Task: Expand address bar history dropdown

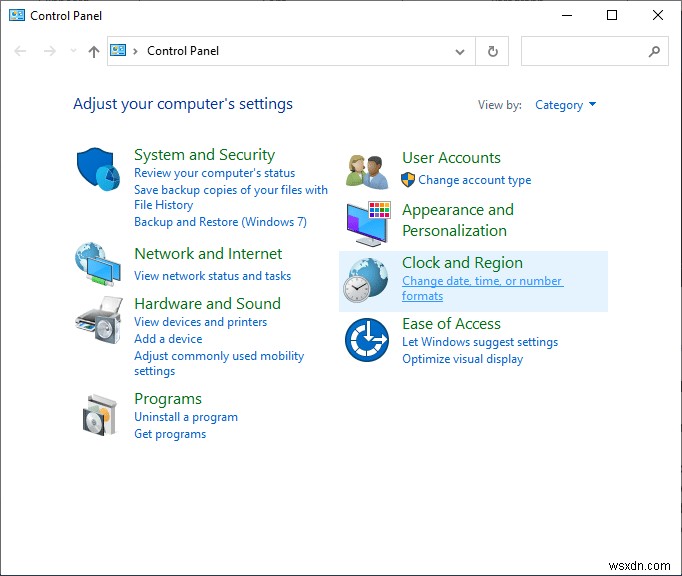Action: 460,52
